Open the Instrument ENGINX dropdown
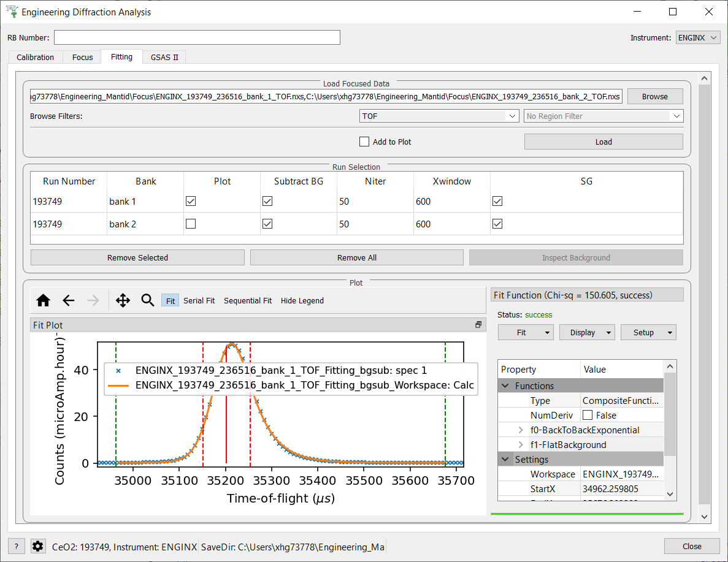This screenshot has width=728, height=562. 697,38
